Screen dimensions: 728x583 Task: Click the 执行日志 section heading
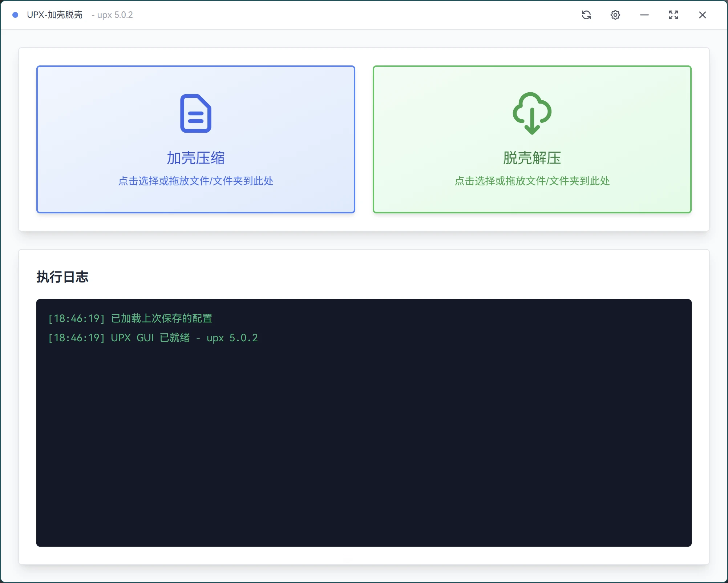click(x=62, y=277)
